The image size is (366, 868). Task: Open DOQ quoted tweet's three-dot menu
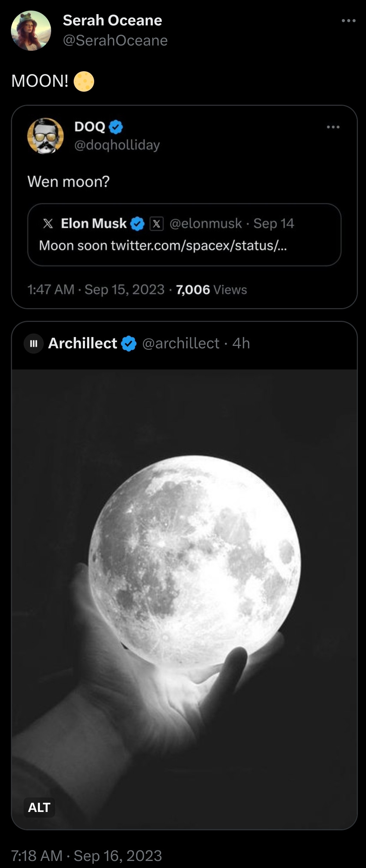(x=333, y=127)
